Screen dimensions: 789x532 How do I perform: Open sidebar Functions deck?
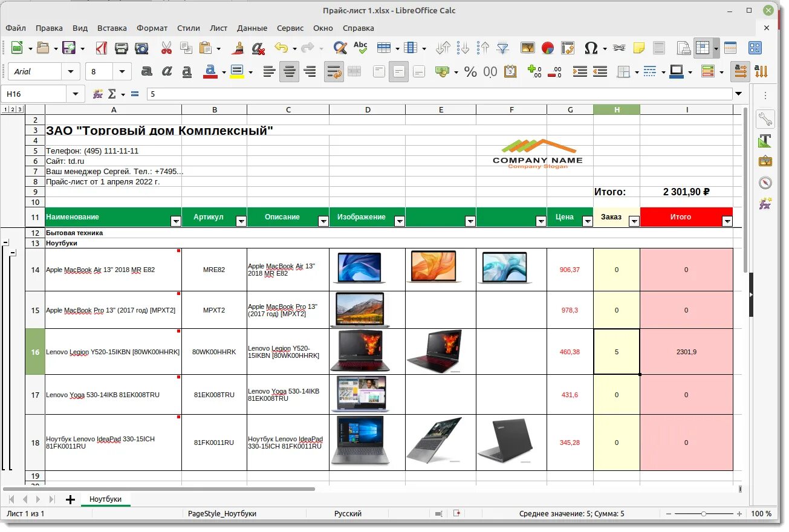765,204
